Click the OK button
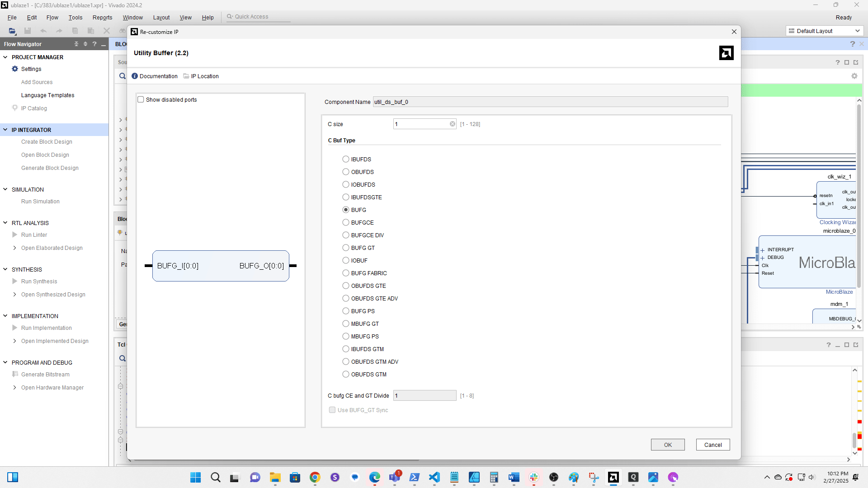The width and height of the screenshot is (868, 488). [668, 445]
